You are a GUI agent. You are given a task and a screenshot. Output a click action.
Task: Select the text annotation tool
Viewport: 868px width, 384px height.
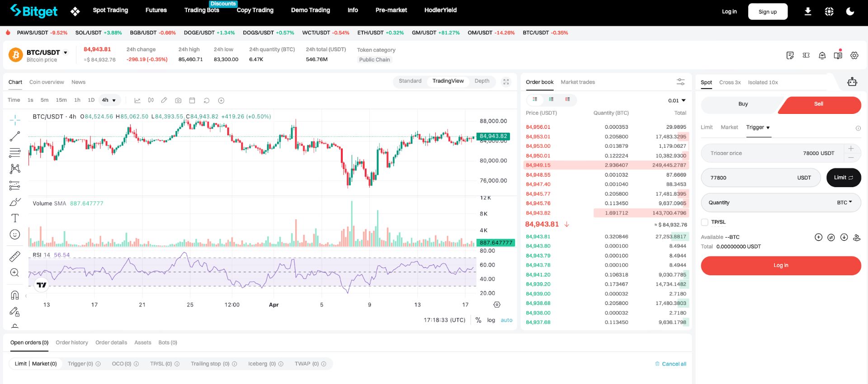[x=15, y=218]
